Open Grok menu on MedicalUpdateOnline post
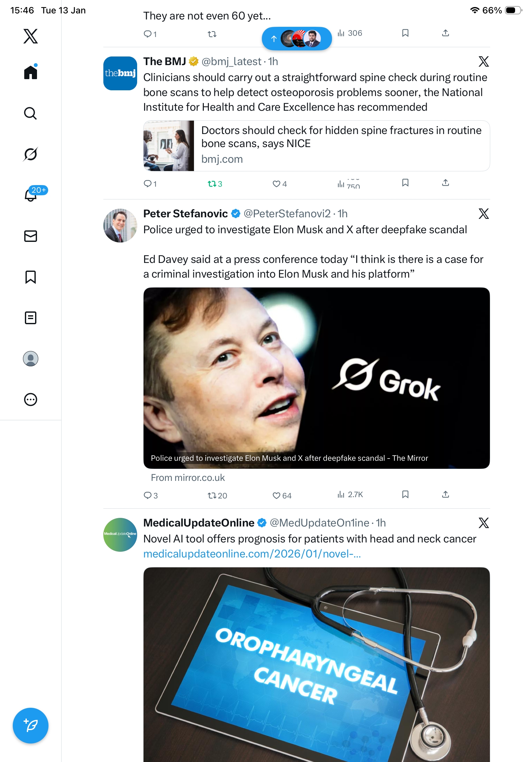Screen dimensions: 532x762 point(484,523)
